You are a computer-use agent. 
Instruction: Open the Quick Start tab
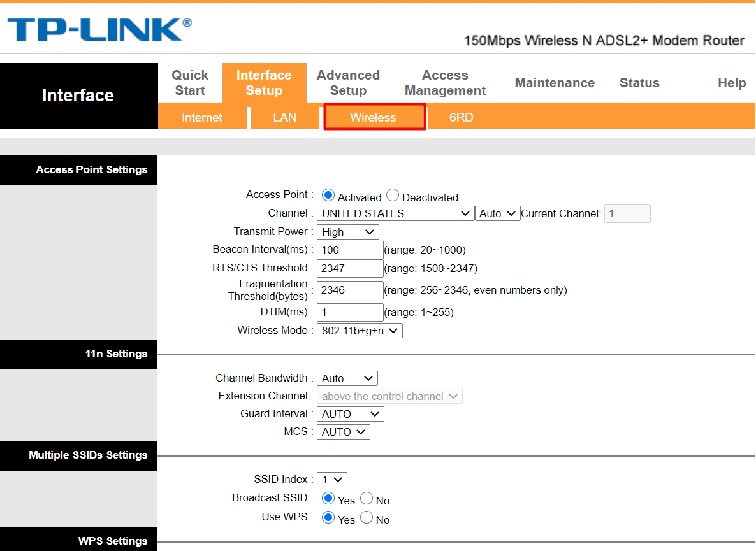coord(190,83)
